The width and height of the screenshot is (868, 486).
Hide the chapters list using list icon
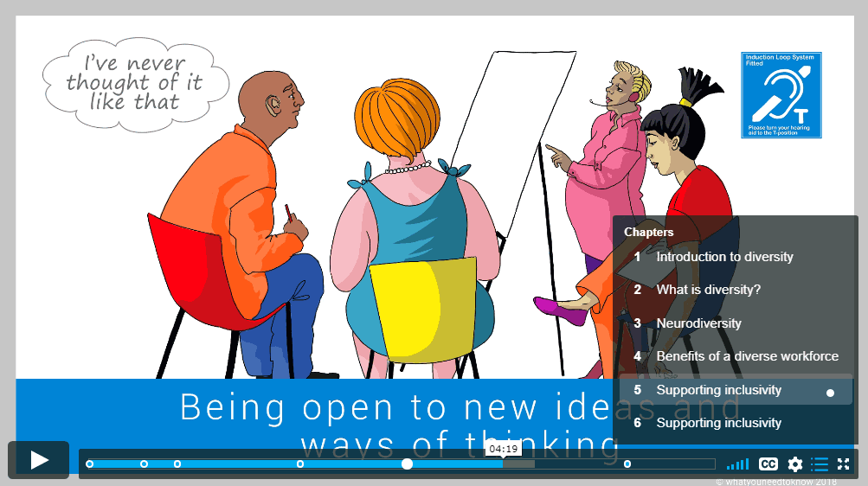click(820, 464)
